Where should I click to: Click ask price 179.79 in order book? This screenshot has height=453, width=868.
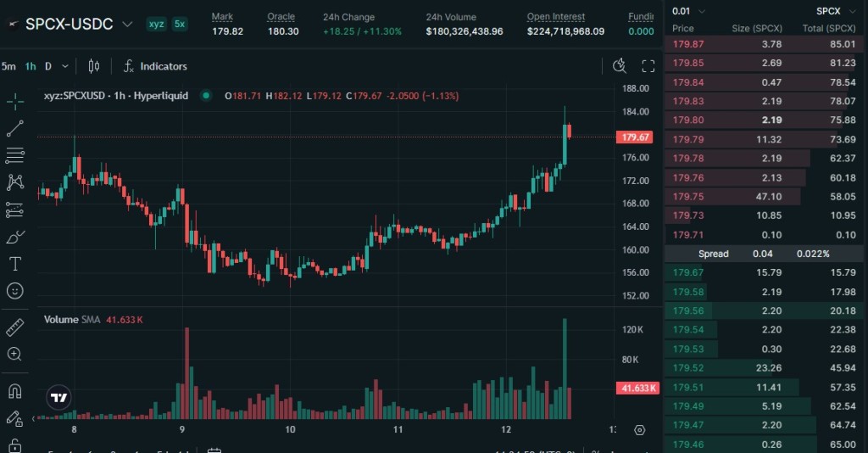[688, 140]
